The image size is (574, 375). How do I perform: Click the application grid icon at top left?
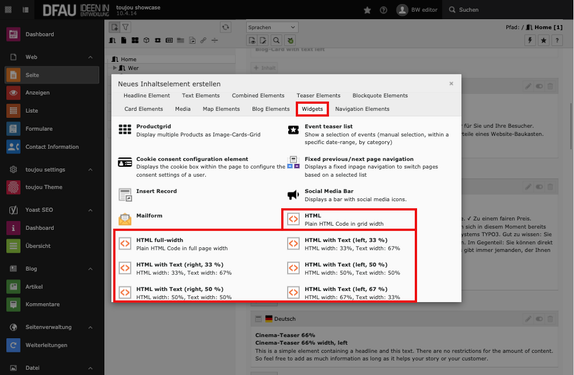click(8, 10)
